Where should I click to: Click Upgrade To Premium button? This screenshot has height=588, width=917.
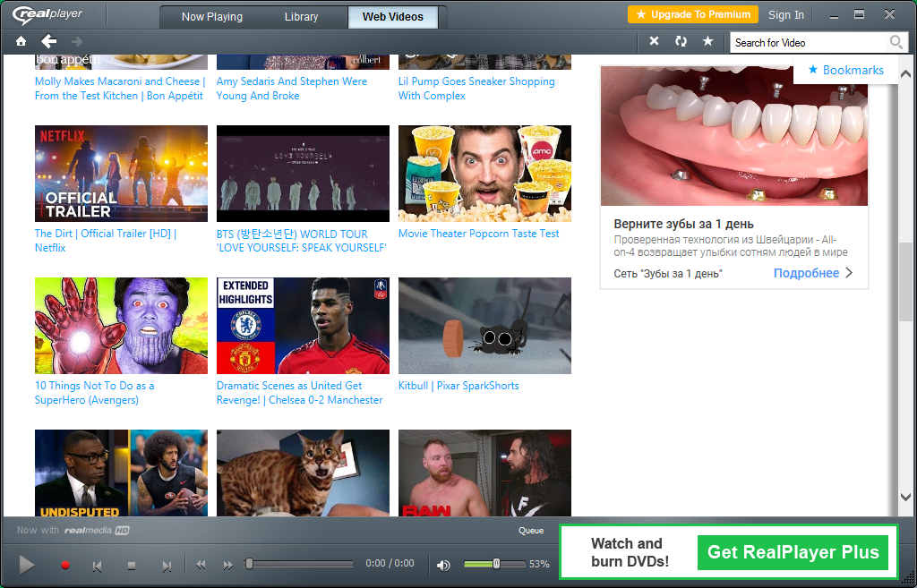click(x=693, y=14)
